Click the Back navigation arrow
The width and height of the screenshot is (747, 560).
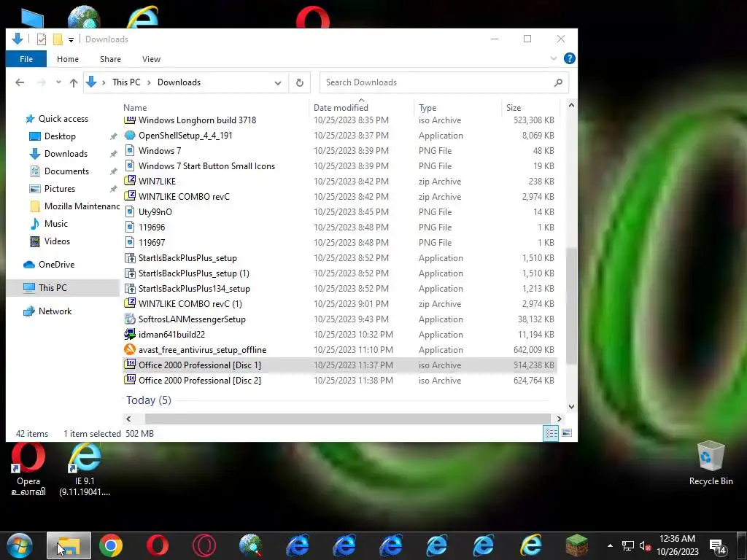[x=20, y=82]
